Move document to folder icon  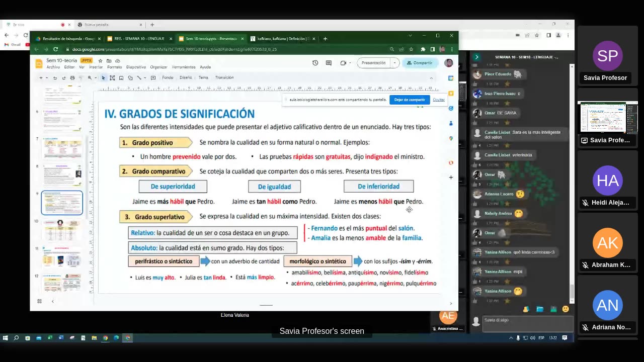pyautogui.click(x=109, y=60)
